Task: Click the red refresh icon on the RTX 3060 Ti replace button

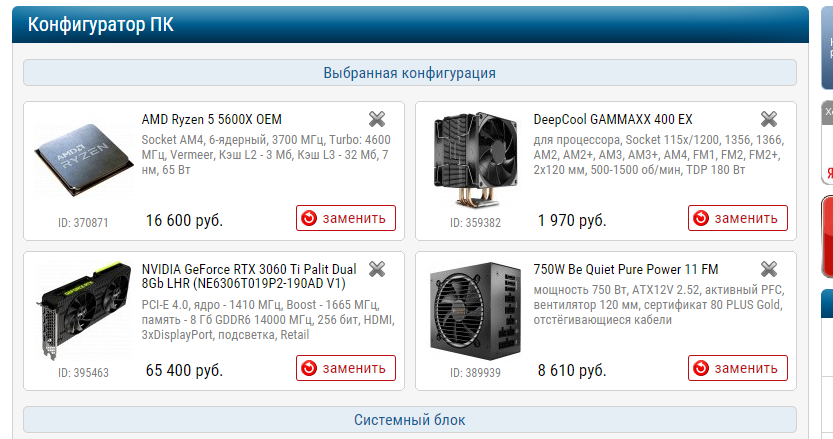Action: (x=309, y=368)
